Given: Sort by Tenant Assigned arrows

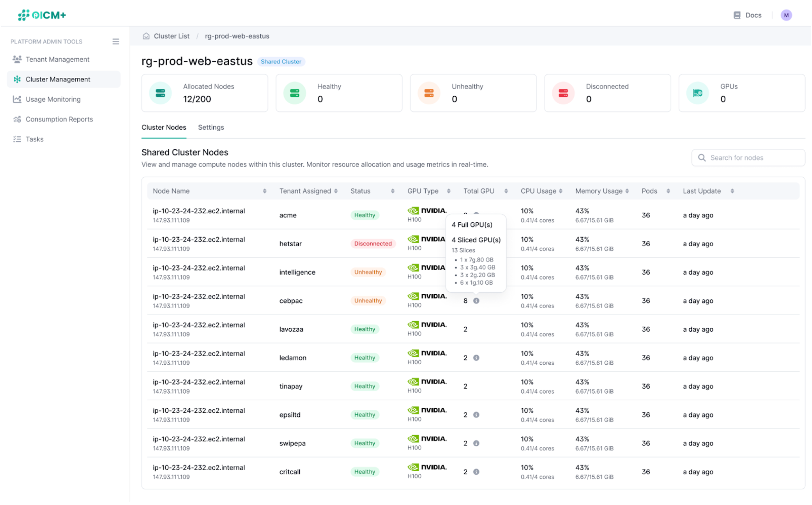Looking at the screenshot, I should 336,191.
